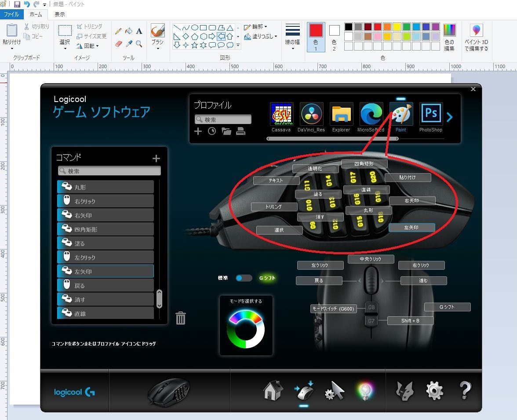Open the customize buttons tab with mouse icon
Image resolution: width=517 pixels, height=420 pixels.
click(x=304, y=391)
